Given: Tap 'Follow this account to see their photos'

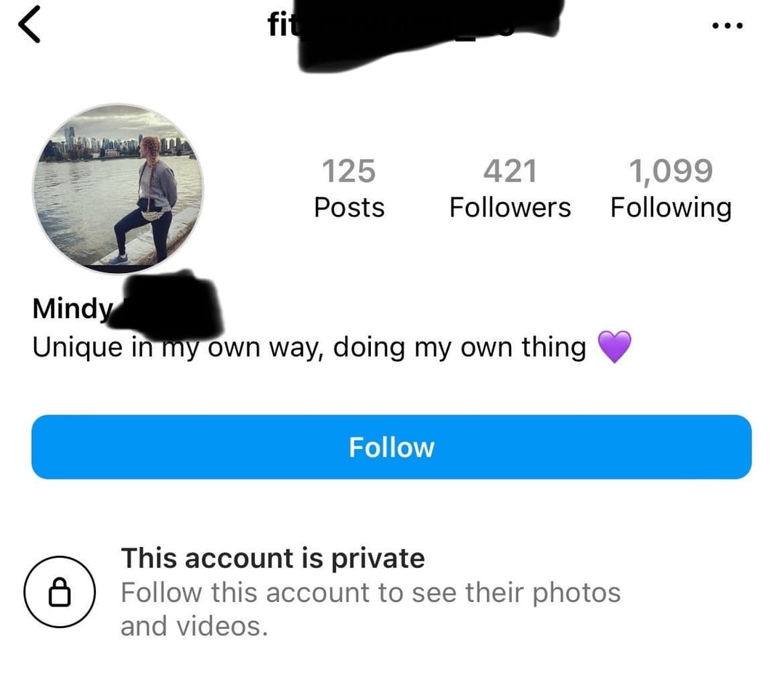Looking at the screenshot, I should click(370, 593).
